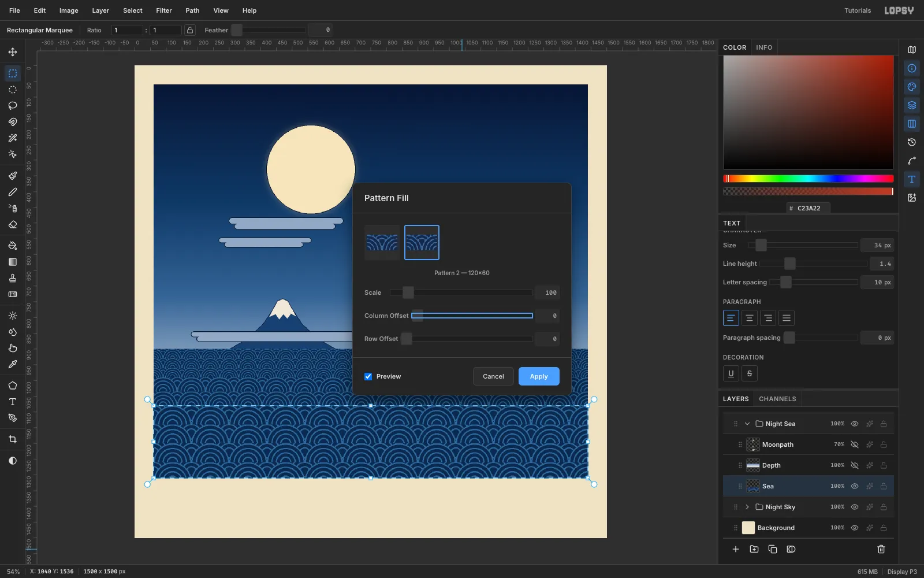The height and width of the screenshot is (578, 924).
Task: Open the Edit menu
Action: point(40,10)
